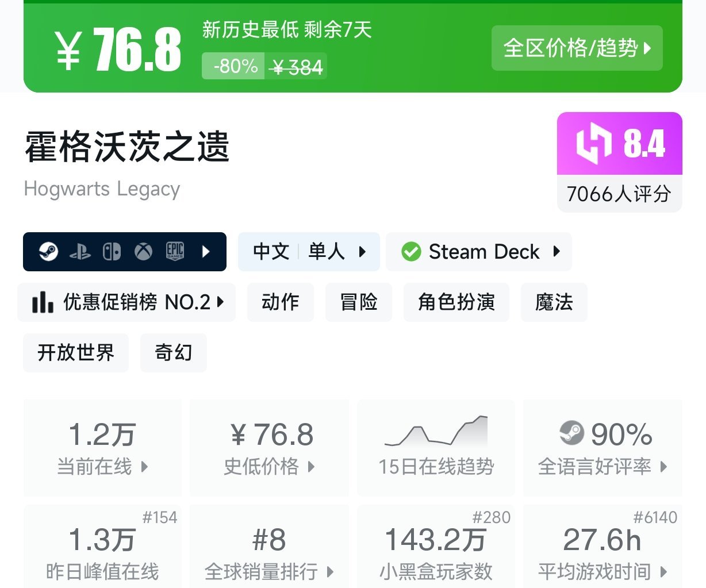The width and height of the screenshot is (706, 588).
Task: Open 全区价格/趋势 regional price trends
Action: click(577, 48)
